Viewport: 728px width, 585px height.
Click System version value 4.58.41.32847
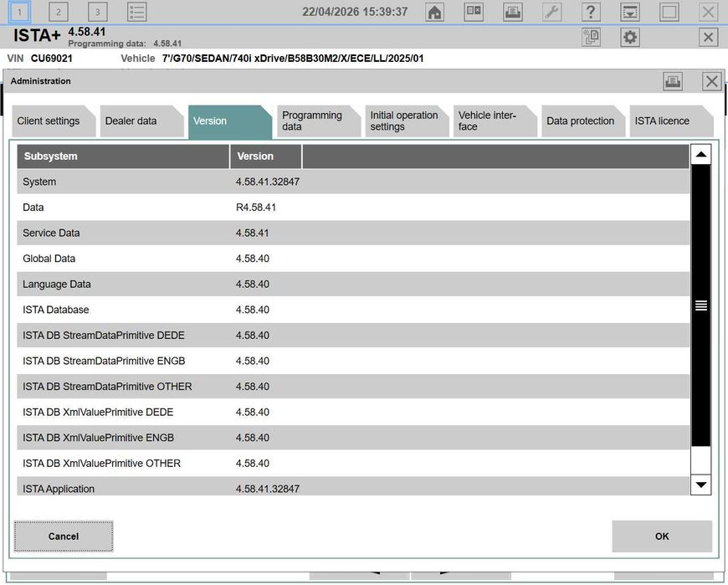(x=268, y=182)
